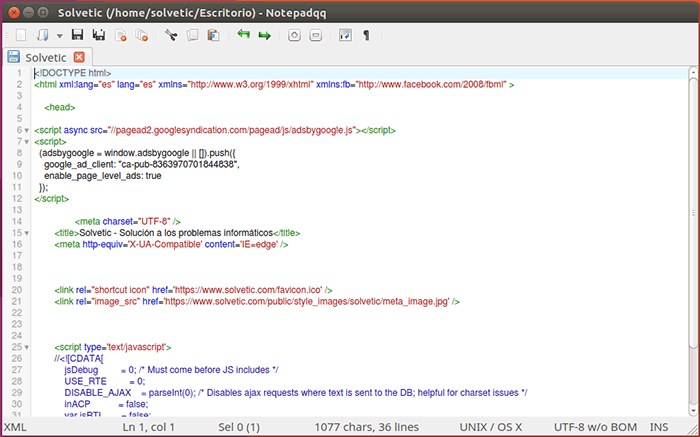Viewport: 700px width, 437px height.
Task: Create a new document with toolbar icon
Action: pyautogui.click(x=21, y=35)
